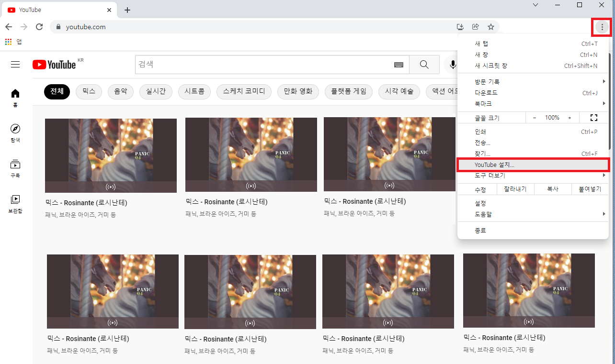The image size is (615, 364).
Task: Reload the page with the refresh icon
Action: [39, 27]
